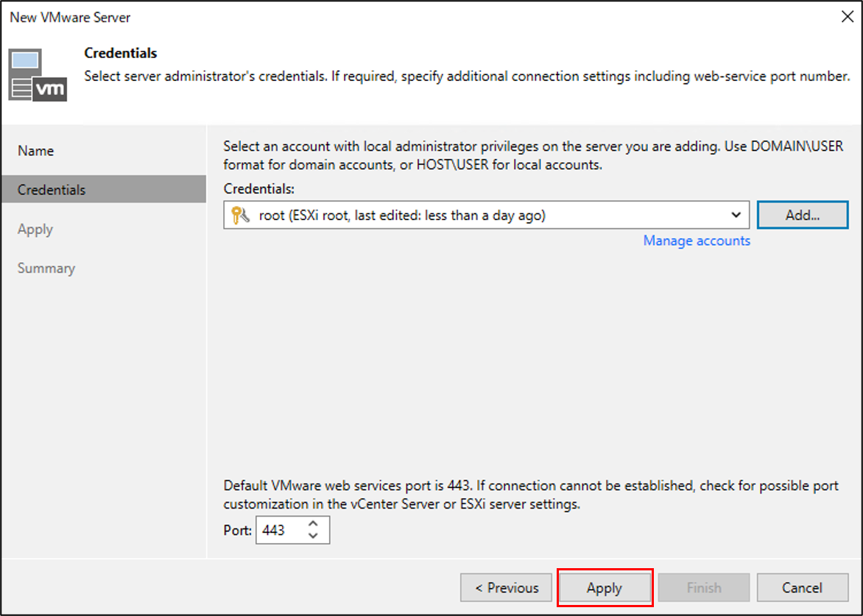The height and width of the screenshot is (616, 863).
Task: Close the New VMware Server dialog
Action: tap(848, 17)
